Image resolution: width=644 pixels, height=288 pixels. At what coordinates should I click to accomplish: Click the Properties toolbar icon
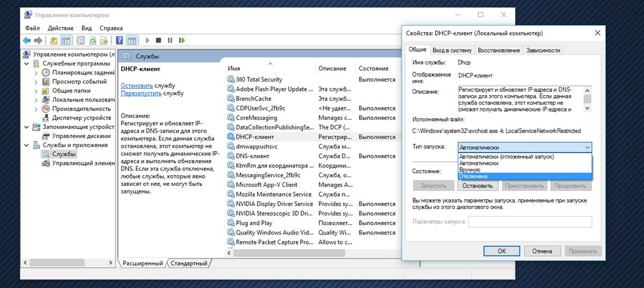coord(81,40)
